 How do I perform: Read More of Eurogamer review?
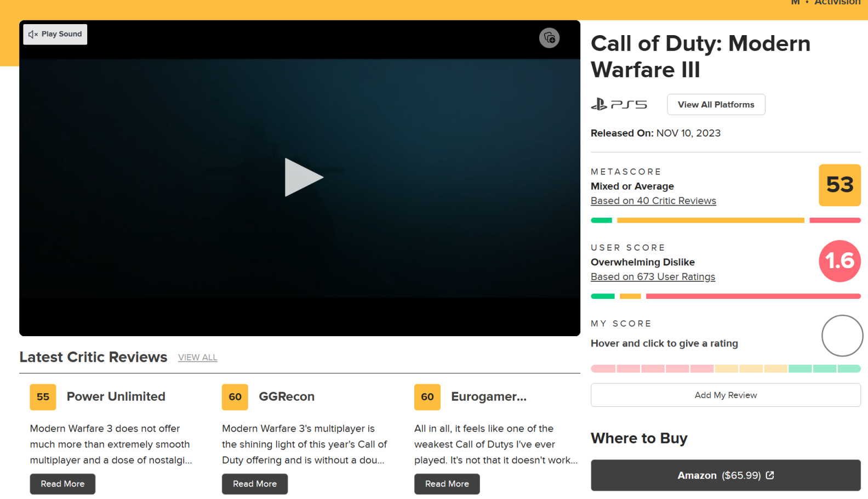click(x=447, y=484)
